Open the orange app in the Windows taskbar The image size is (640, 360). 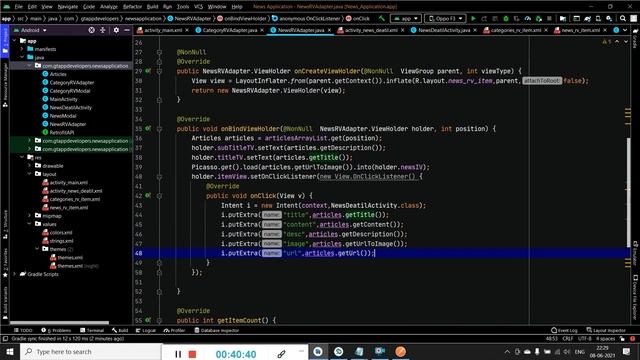coord(400,351)
